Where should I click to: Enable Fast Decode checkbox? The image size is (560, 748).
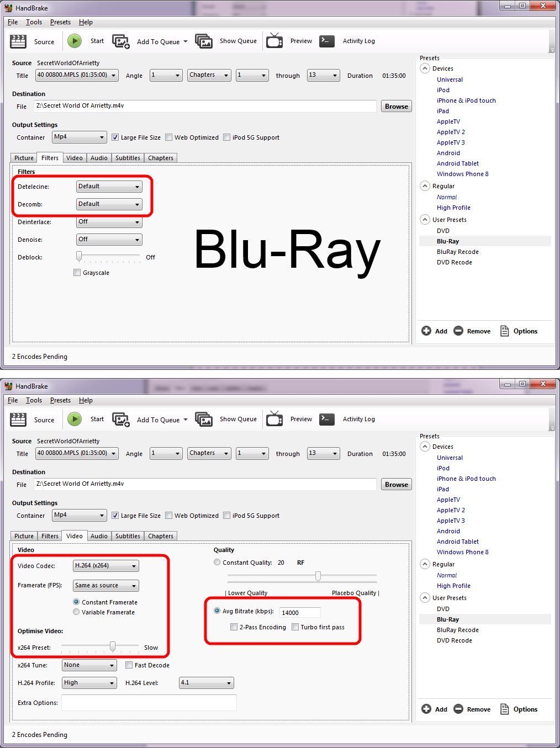point(129,665)
